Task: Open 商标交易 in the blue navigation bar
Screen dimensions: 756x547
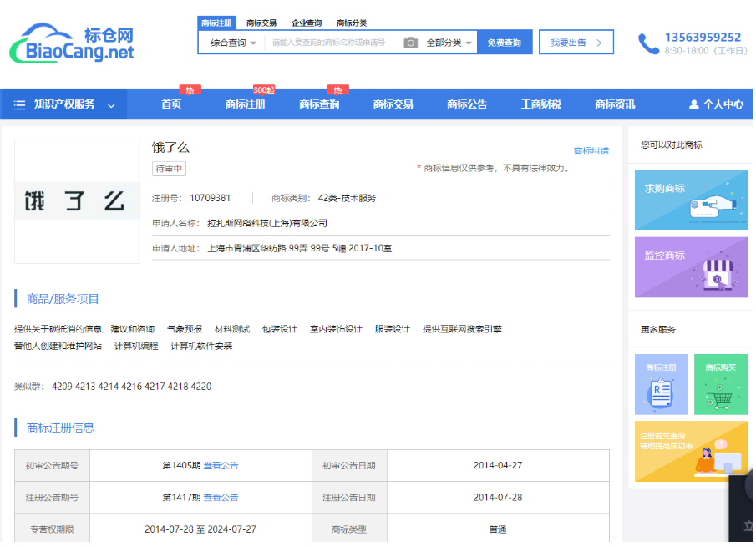Action: coord(393,104)
